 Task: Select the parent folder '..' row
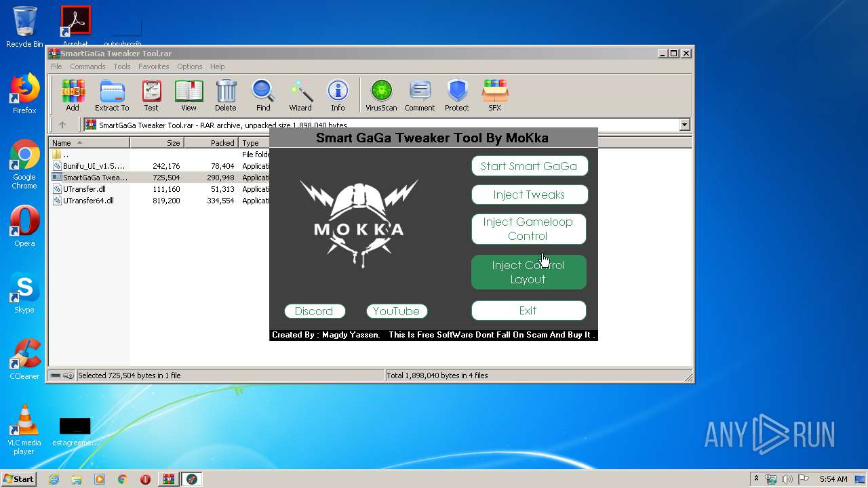[159, 155]
